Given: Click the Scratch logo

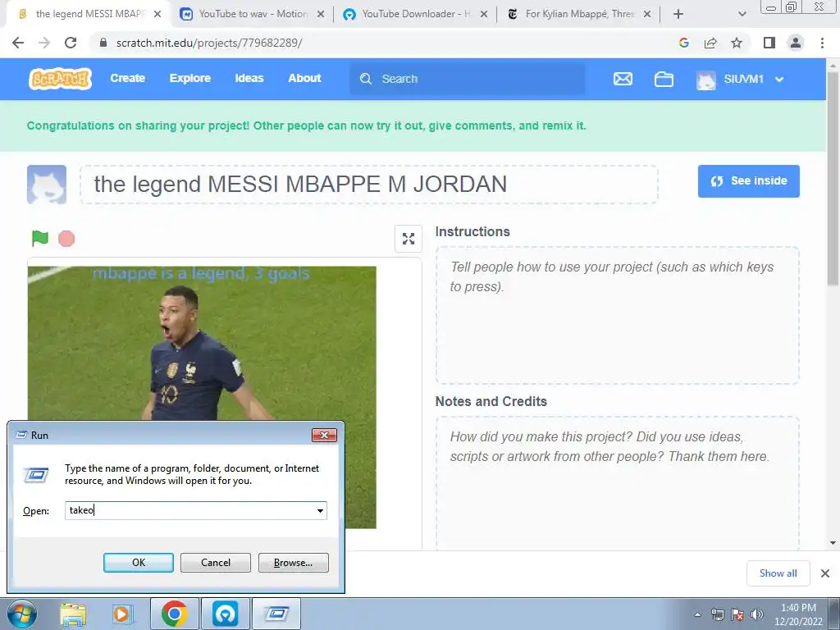Looking at the screenshot, I should pyautogui.click(x=60, y=79).
